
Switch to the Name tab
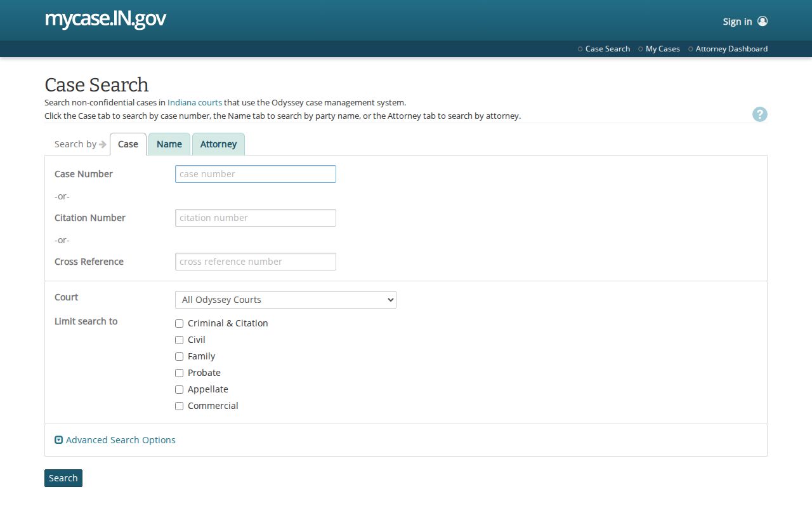coord(169,144)
